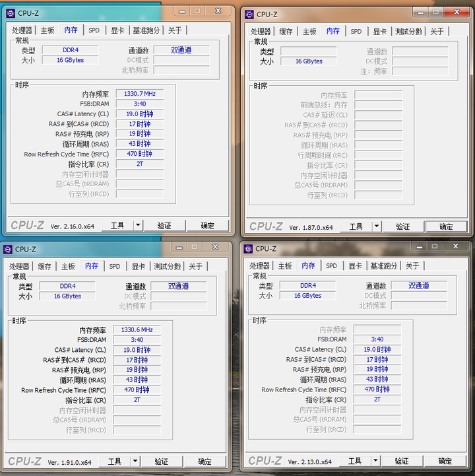The image size is (475, 476).
Task: Click 验证 button in Ver. 1.87.0 window
Action: [403, 226]
